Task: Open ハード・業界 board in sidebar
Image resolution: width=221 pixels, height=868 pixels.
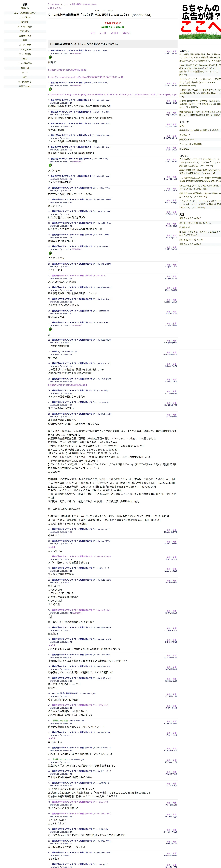Action: pos(25,45)
